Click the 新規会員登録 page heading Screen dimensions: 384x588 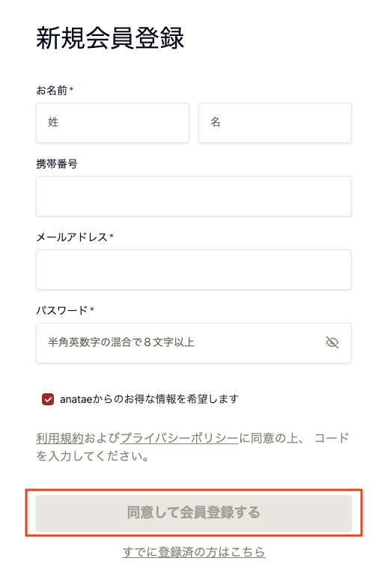coord(110,38)
